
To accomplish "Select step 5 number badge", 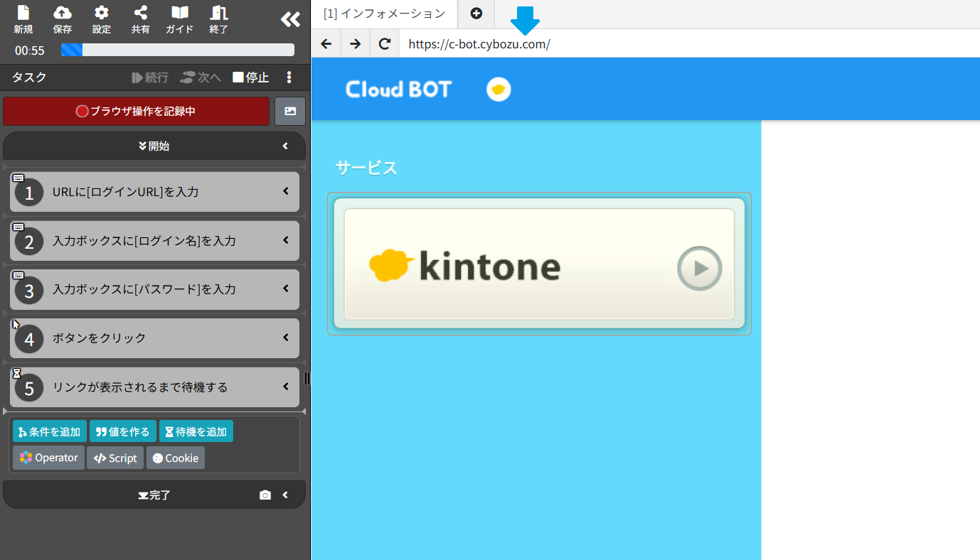I will click(29, 388).
